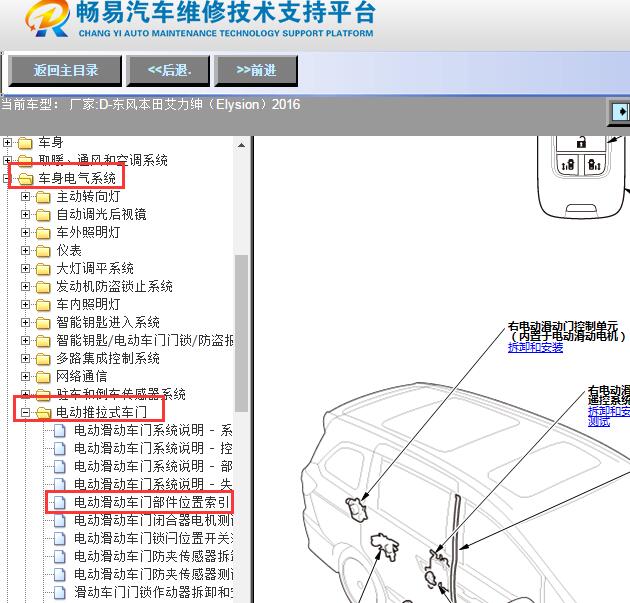The width and height of the screenshot is (630, 603).
Task: Click page icon of 防夹传感器拆 item
Action: point(59,556)
